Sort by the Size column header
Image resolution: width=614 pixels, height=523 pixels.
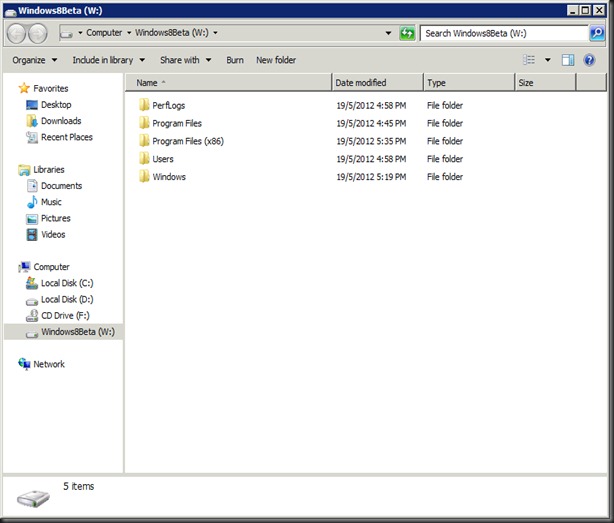[x=545, y=83]
